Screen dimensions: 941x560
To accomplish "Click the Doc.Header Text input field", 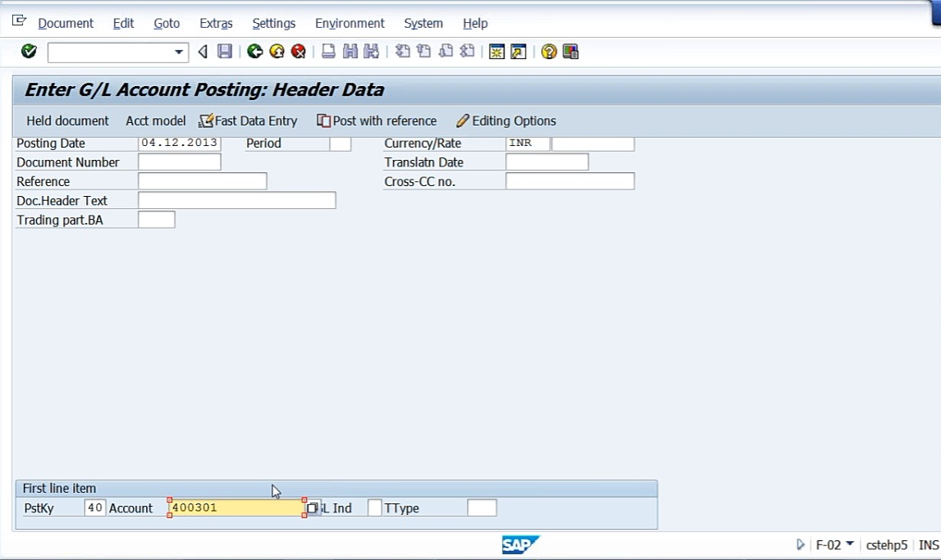I will point(237,200).
